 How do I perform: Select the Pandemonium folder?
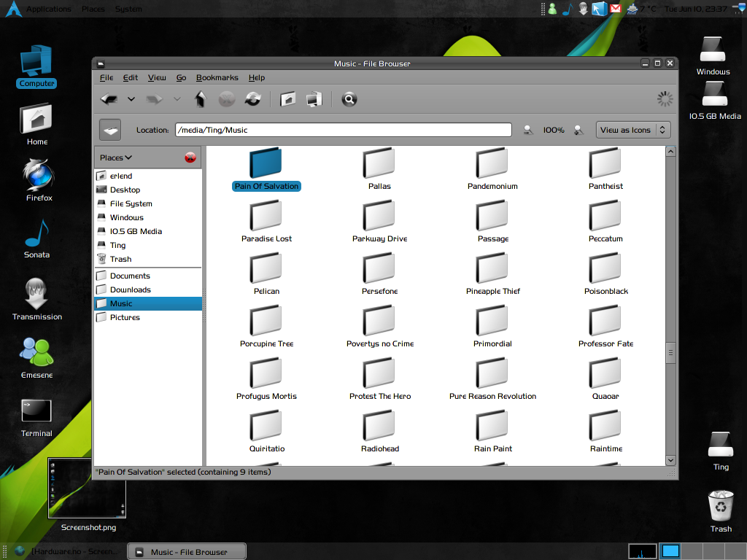[492, 169]
